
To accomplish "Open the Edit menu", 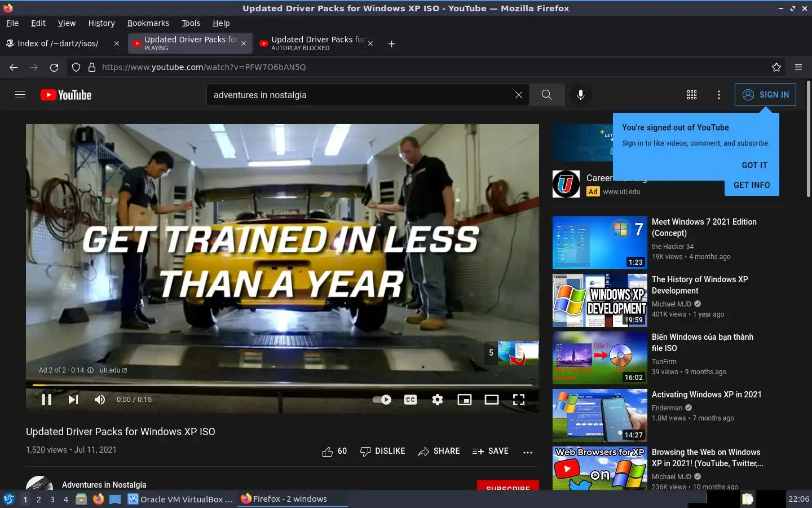I will (x=38, y=23).
